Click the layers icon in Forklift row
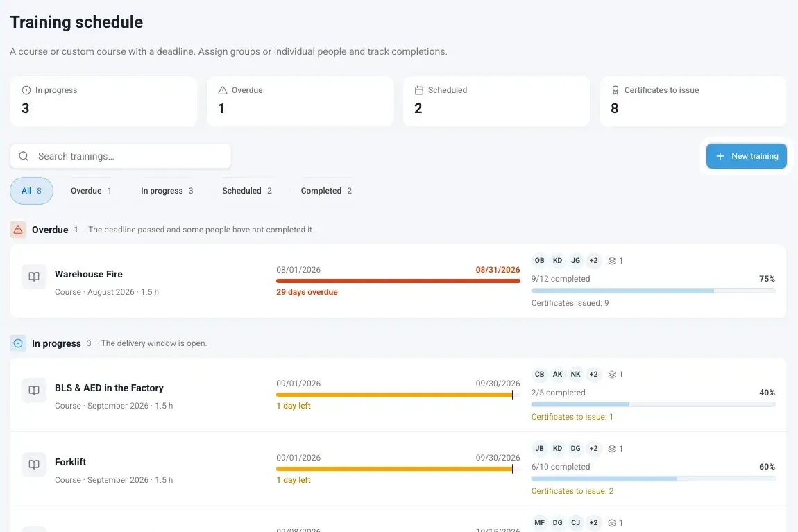Image resolution: width=798 pixels, height=532 pixels. pyautogui.click(x=612, y=449)
